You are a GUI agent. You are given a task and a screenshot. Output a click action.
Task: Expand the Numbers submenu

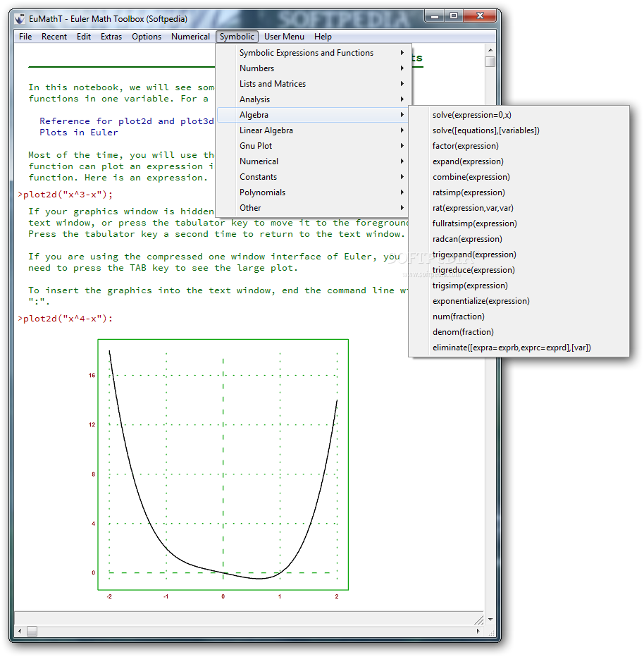(314, 68)
